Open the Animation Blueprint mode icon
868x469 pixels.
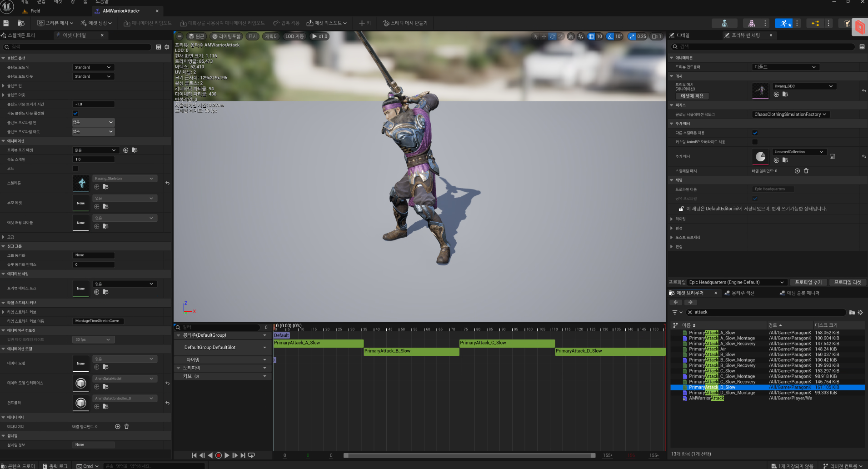tap(815, 23)
